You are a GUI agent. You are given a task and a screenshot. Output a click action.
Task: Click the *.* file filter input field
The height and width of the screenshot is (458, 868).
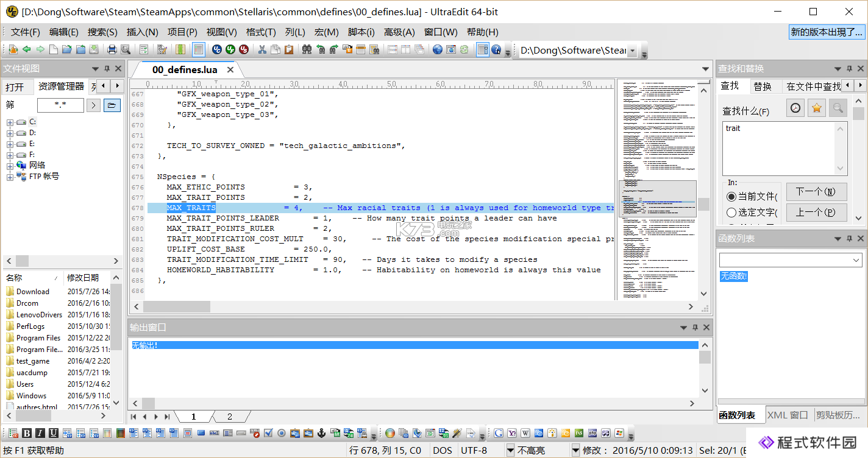tap(60, 105)
